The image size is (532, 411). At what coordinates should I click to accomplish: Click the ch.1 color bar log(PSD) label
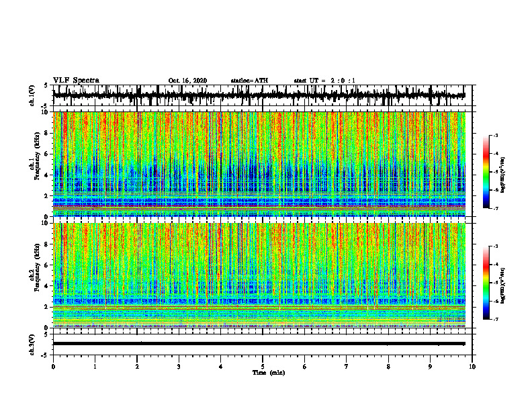503,175
